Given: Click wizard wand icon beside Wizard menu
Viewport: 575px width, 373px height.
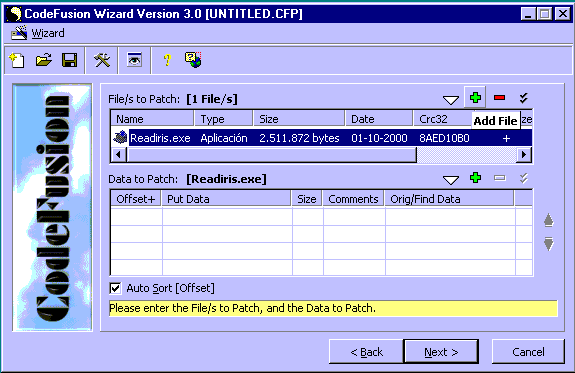Looking at the screenshot, I should [x=19, y=33].
